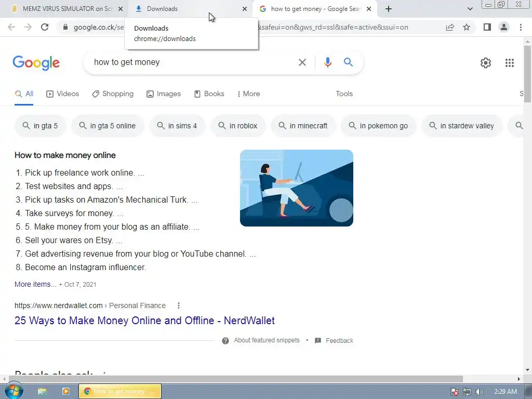Click the 'in roblox' suggestion chip
The image size is (532, 399).
(238, 126)
